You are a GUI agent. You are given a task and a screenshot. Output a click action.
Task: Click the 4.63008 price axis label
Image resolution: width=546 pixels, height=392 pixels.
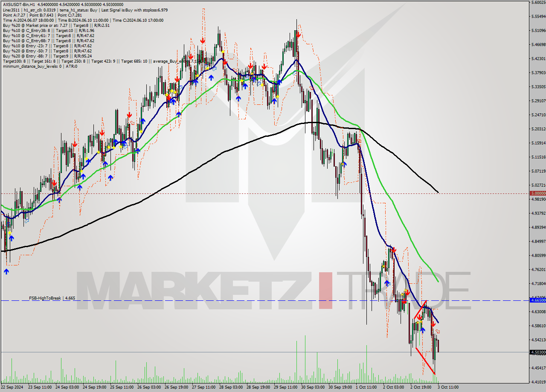(538, 312)
